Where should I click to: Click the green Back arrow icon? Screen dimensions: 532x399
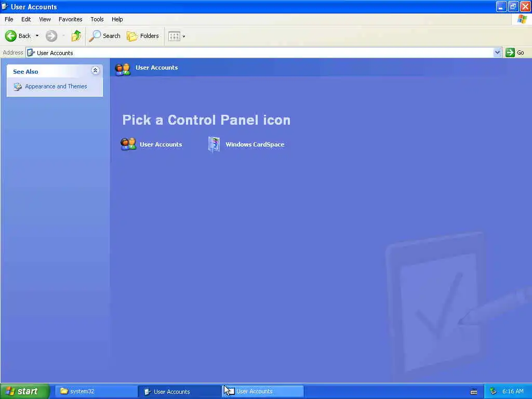[10, 36]
